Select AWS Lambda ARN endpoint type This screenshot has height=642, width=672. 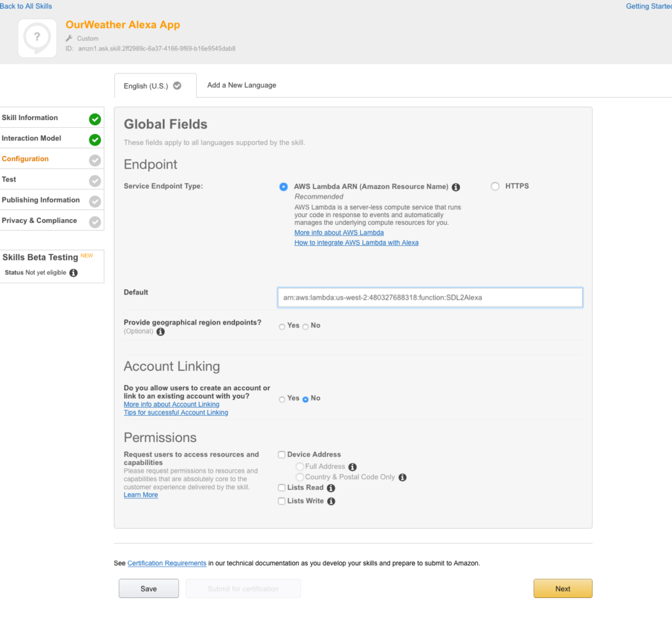click(x=283, y=187)
